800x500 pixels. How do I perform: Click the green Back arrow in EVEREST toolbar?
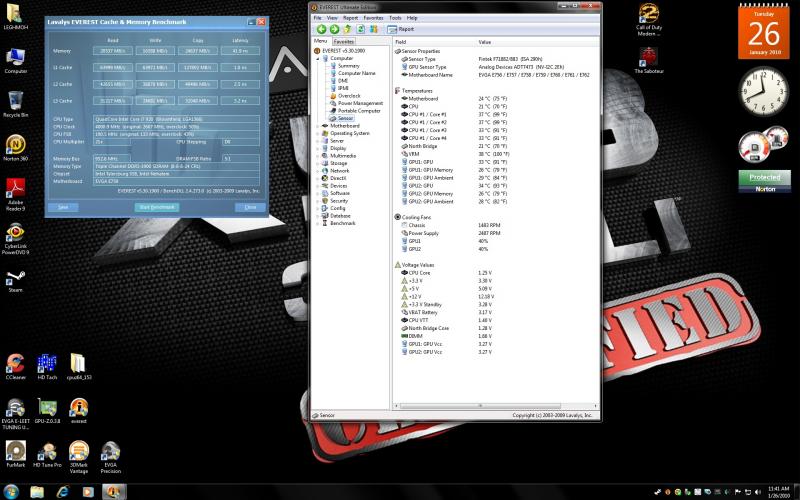tap(321, 30)
